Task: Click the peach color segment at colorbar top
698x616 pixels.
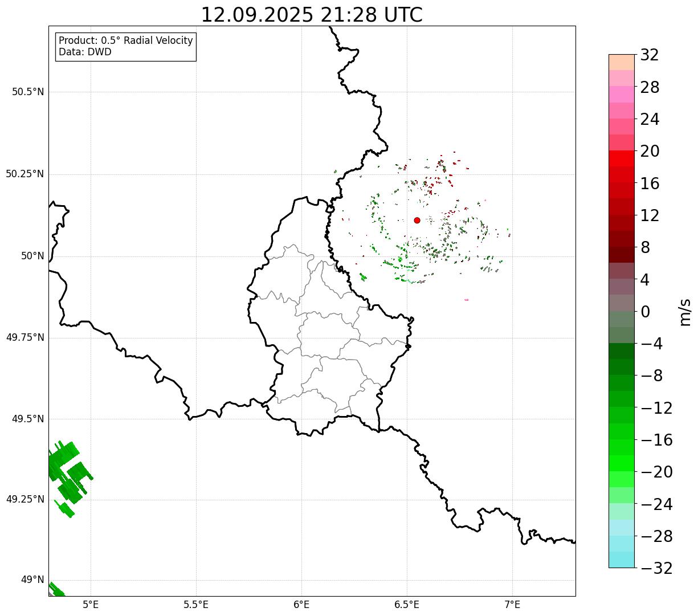Action: tap(622, 62)
